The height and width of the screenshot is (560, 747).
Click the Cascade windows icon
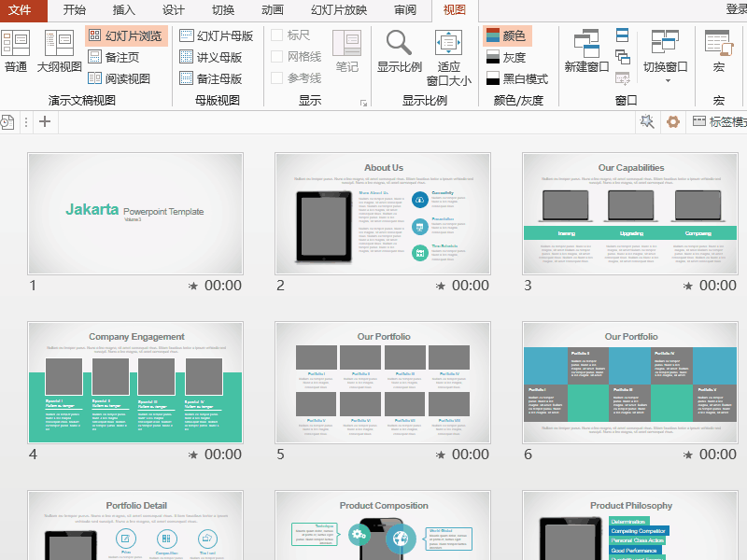pos(622,57)
